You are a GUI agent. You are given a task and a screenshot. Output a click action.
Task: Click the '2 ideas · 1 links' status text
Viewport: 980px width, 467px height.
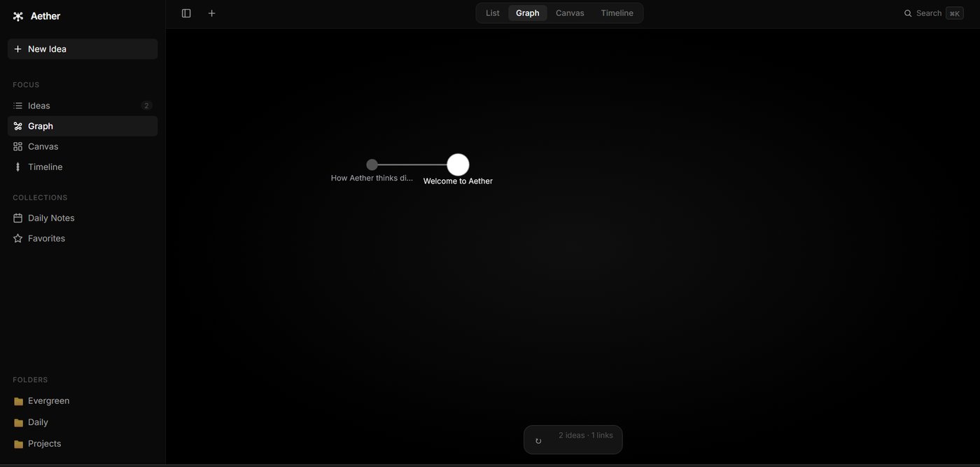[586, 435]
